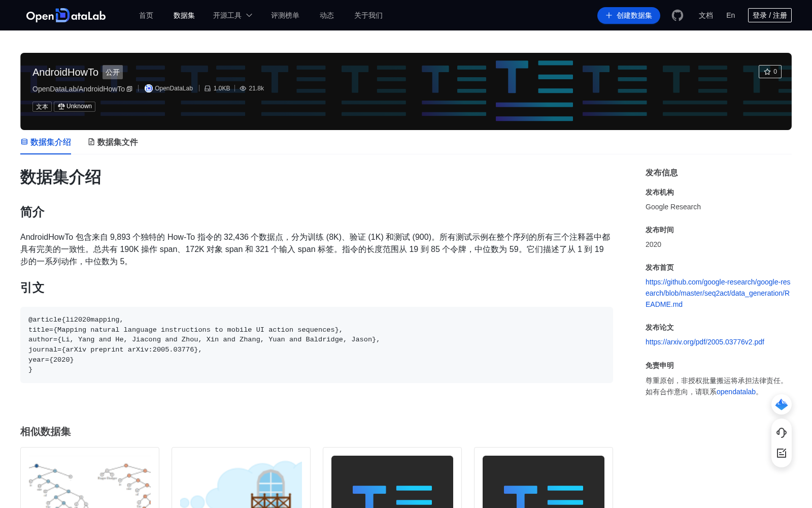This screenshot has height=508, width=812.
Task: Click the 简介 heading
Action: pos(32,212)
